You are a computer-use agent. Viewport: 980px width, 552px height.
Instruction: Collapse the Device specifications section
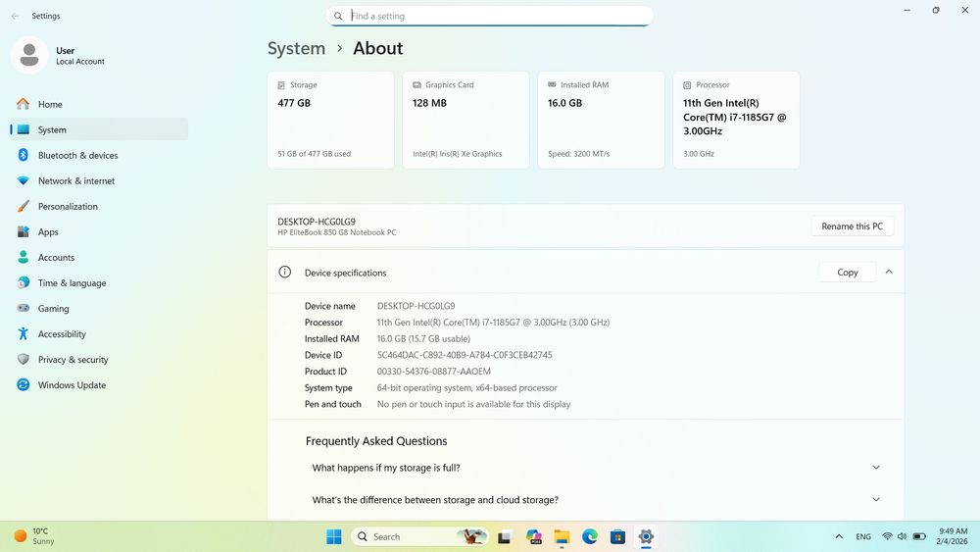[889, 272]
